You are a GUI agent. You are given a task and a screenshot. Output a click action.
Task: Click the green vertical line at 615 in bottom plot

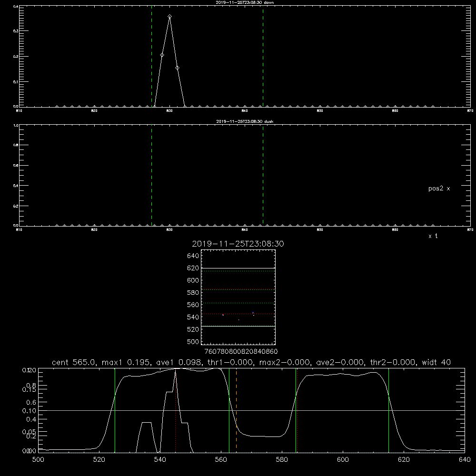pyautogui.click(x=388, y=410)
